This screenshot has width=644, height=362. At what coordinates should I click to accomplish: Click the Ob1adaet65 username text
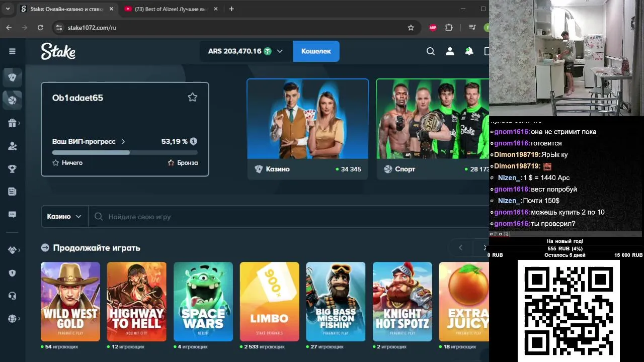[x=77, y=98]
